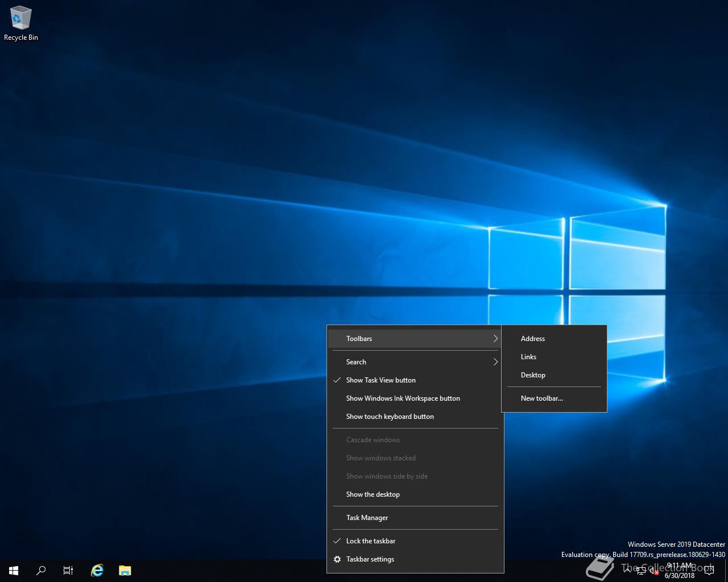Open the Recycle Bin desktop icon
Screen dimensions: 728x582
tap(20, 24)
